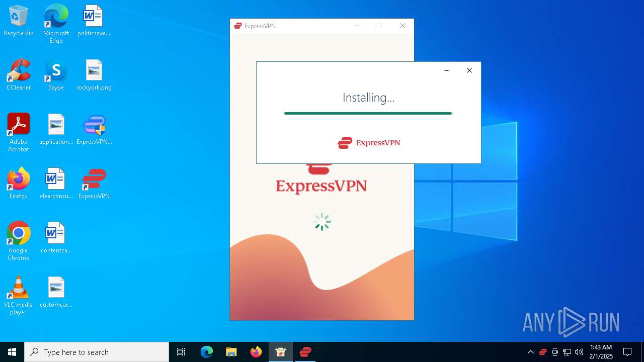Click the ExpressVPN tray icon
The image size is (644, 362).
click(x=543, y=352)
